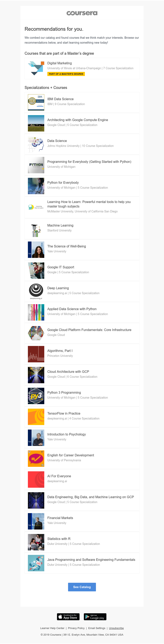Click The Science of Well-Being thumbnail
The image size is (164, 644).
(36, 249)
